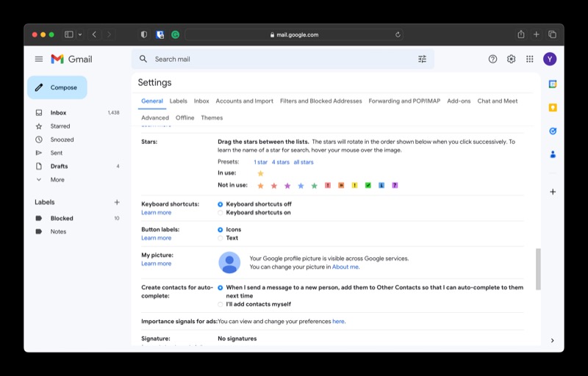Open Safari sidebar dropdown arrow
The height and width of the screenshot is (376, 588).
[80, 35]
